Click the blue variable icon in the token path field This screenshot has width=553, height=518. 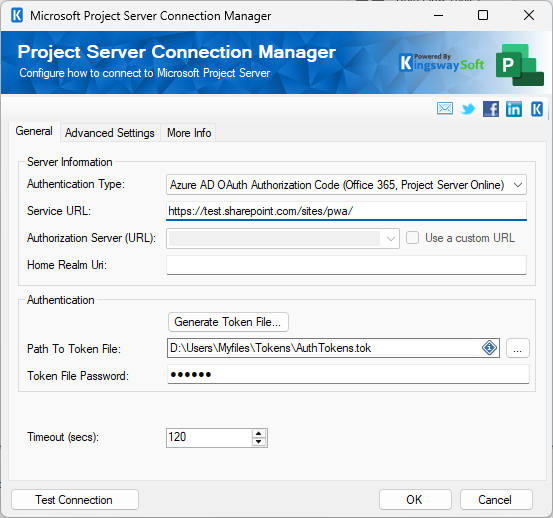(489, 348)
